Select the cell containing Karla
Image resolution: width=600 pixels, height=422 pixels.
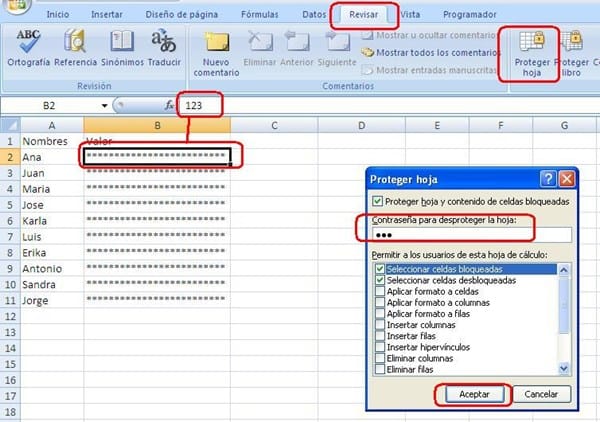click(52, 221)
